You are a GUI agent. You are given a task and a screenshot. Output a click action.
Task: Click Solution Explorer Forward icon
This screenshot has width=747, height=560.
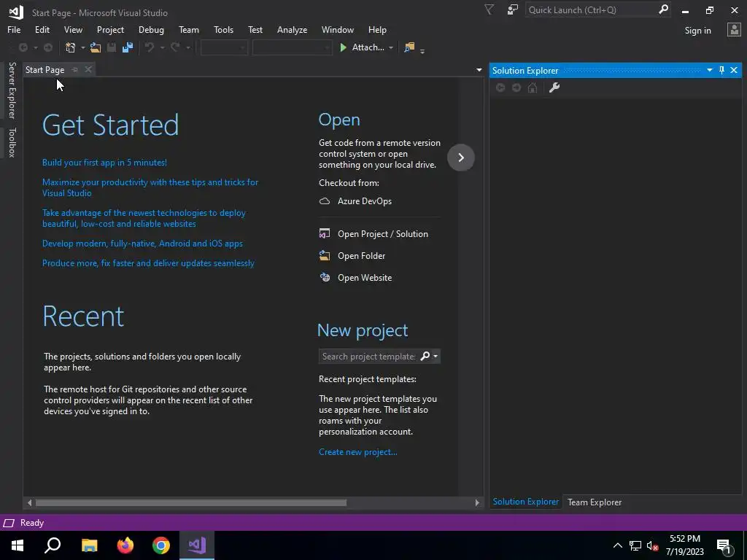pos(516,87)
